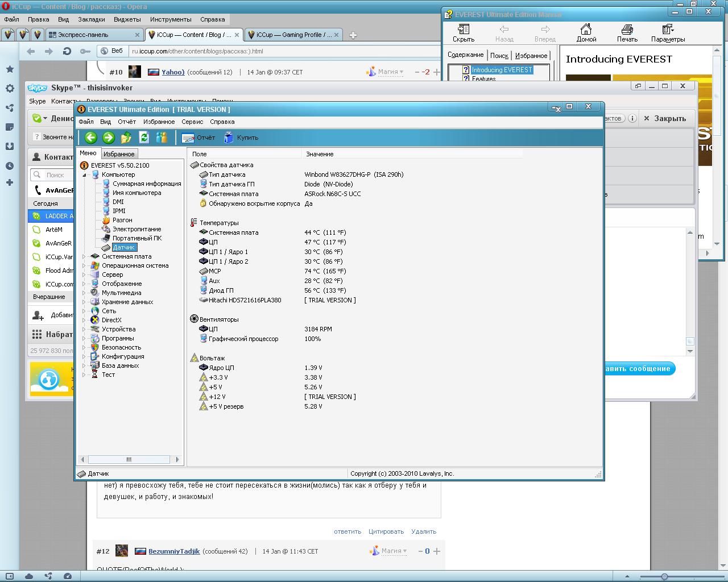
Task: Switch to Поиск tab in EVEREST manual
Action: [499, 56]
